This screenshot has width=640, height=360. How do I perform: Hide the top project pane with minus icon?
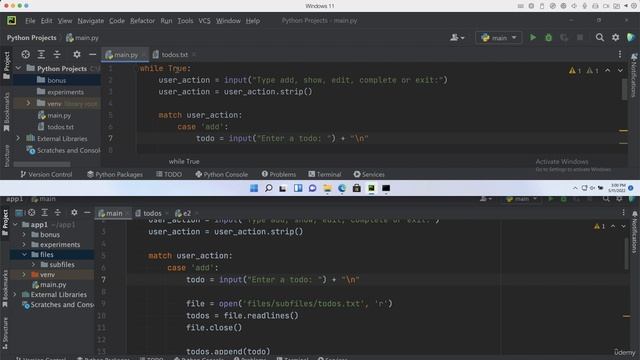(92, 54)
